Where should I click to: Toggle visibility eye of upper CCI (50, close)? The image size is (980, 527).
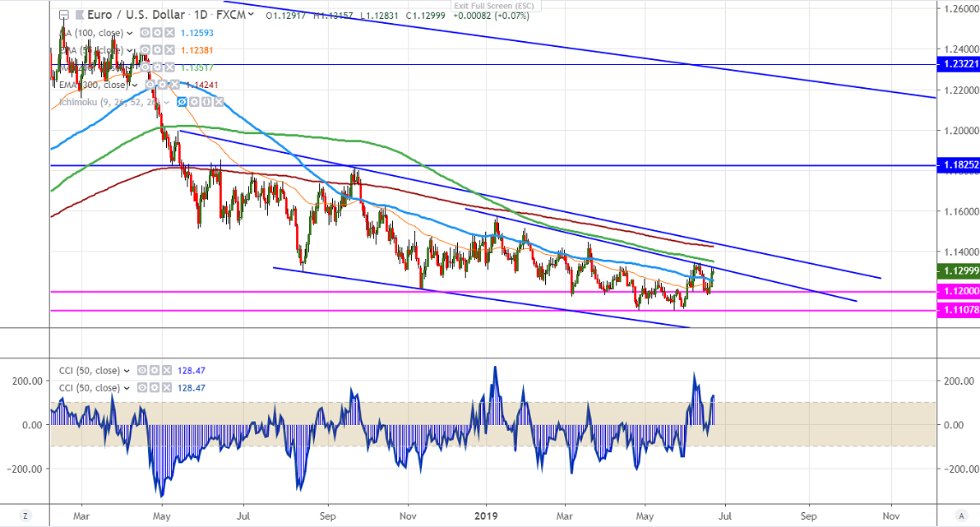pos(142,371)
